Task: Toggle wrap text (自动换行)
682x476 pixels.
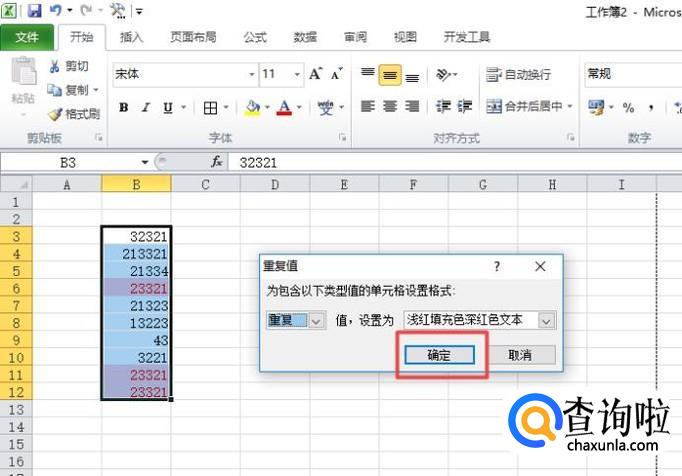Action: [519, 75]
